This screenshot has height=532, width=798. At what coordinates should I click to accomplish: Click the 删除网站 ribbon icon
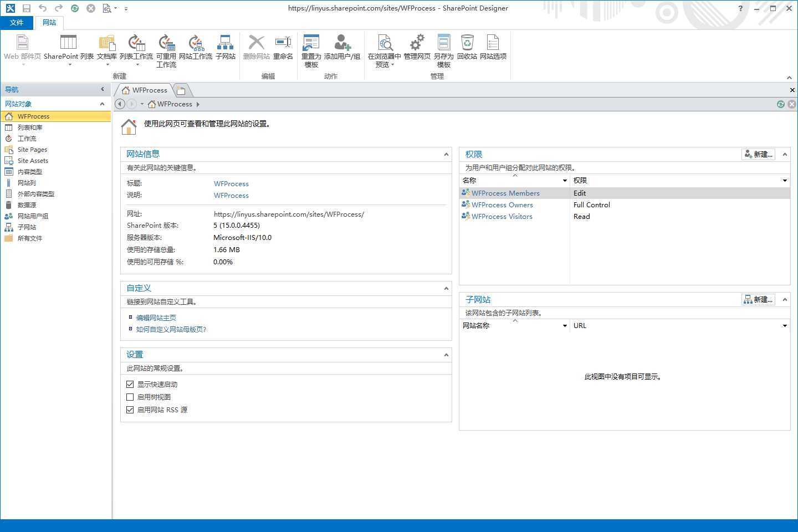256,47
